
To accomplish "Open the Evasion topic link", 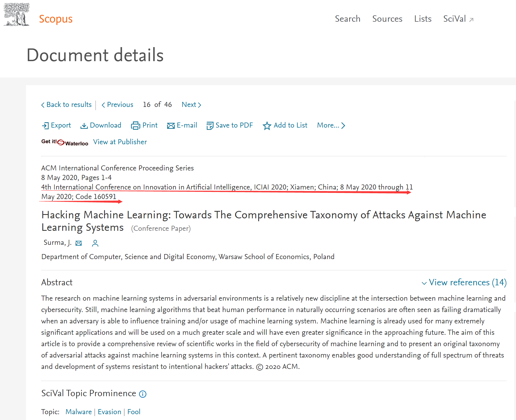I will (x=109, y=412).
